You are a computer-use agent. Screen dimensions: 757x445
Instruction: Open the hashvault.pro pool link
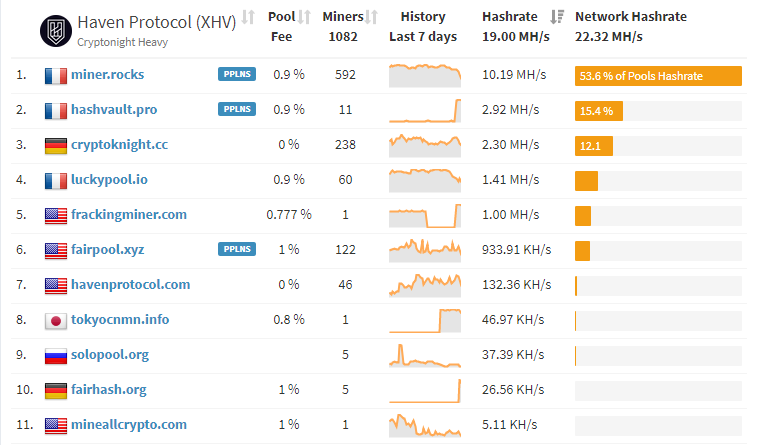click(113, 110)
